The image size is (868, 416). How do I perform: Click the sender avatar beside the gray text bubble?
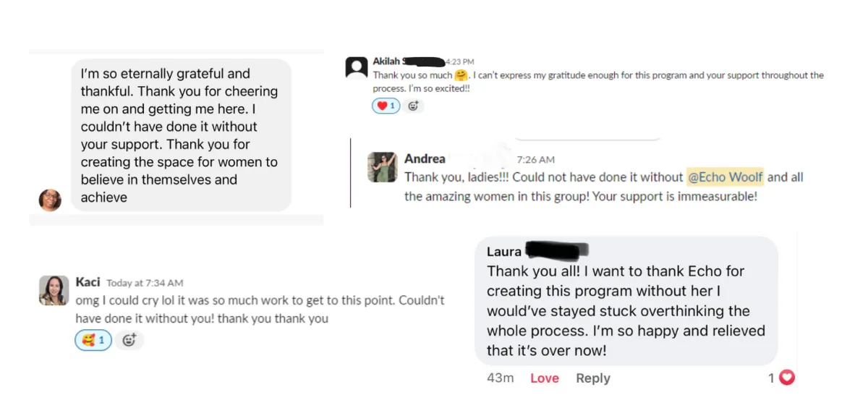[50, 200]
